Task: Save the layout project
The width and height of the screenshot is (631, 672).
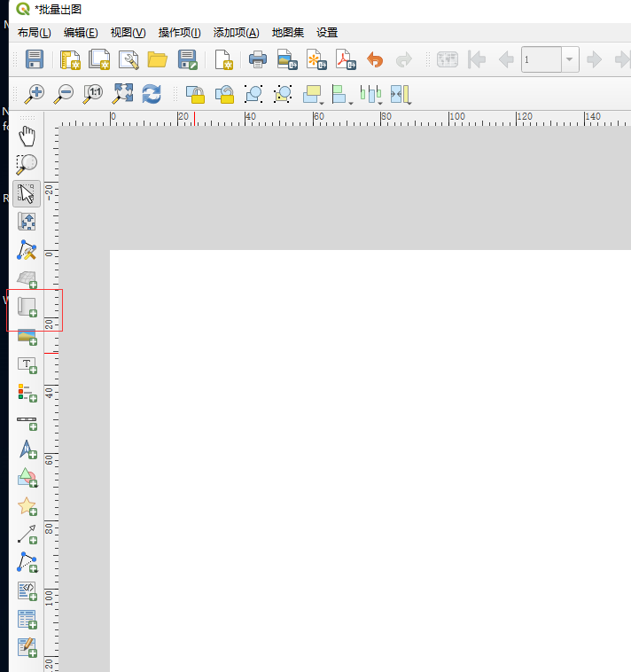Action: point(35,59)
